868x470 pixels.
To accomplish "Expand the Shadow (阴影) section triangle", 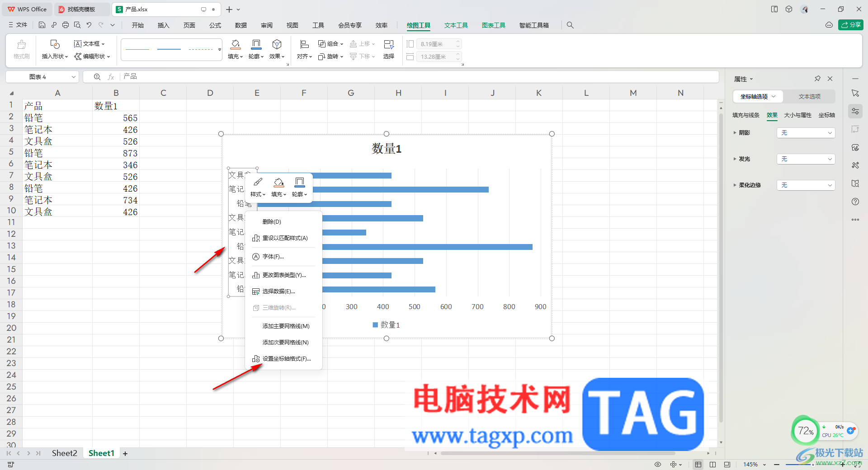I will tap(735, 133).
